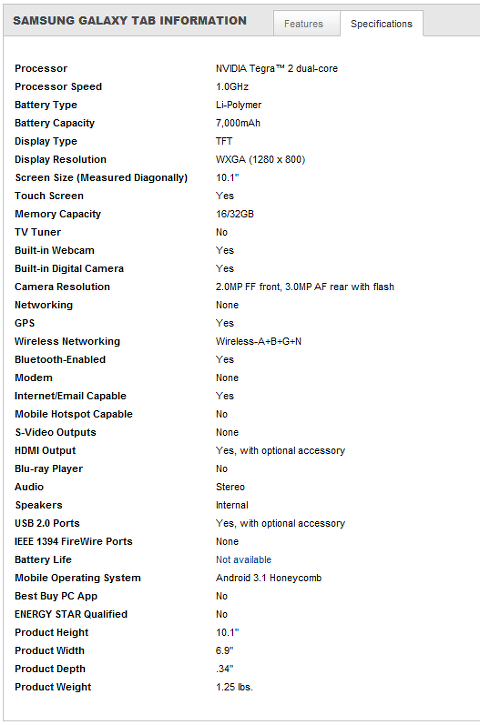Select HDMI Output's optional accessory value

tap(280, 451)
